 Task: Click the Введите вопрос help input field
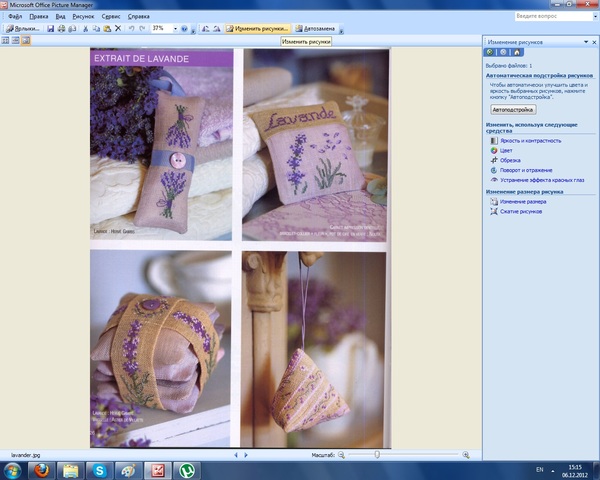[x=548, y=17]
